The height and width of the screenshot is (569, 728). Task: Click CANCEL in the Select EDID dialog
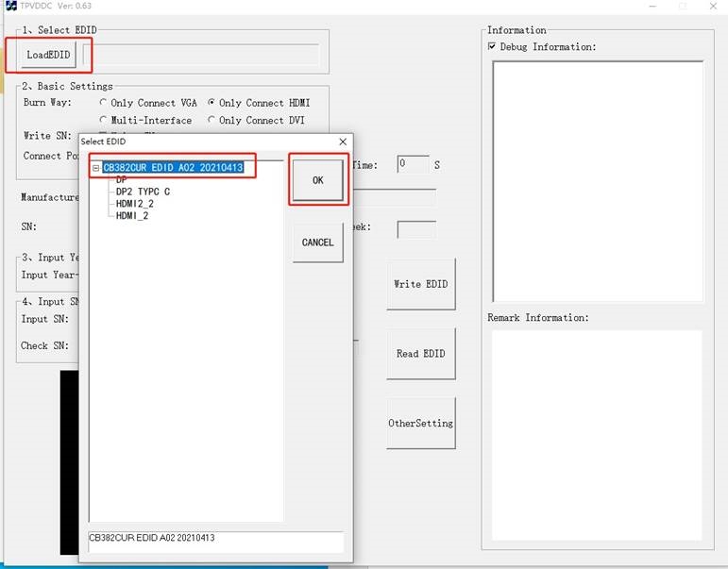point(317,243)
